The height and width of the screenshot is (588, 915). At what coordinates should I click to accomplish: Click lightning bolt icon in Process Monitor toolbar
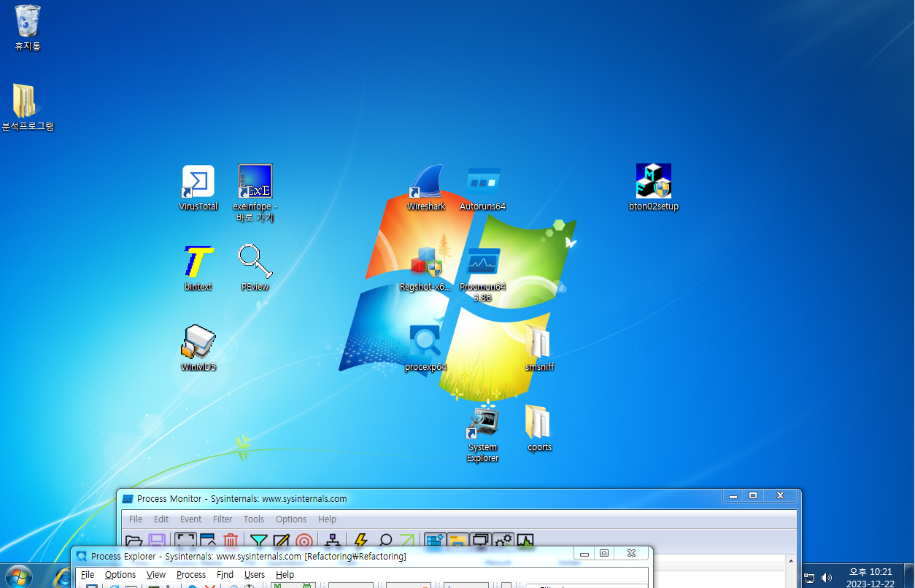360,541
